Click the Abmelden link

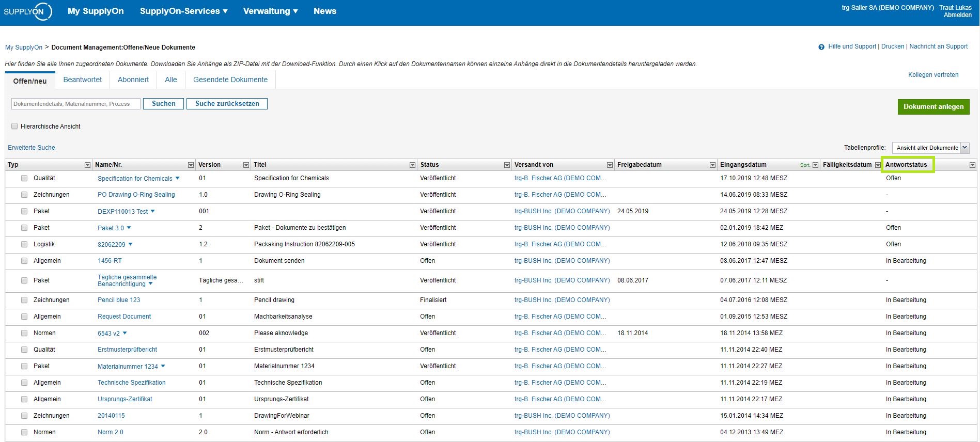pyautogui.click(x=958, y=15)
